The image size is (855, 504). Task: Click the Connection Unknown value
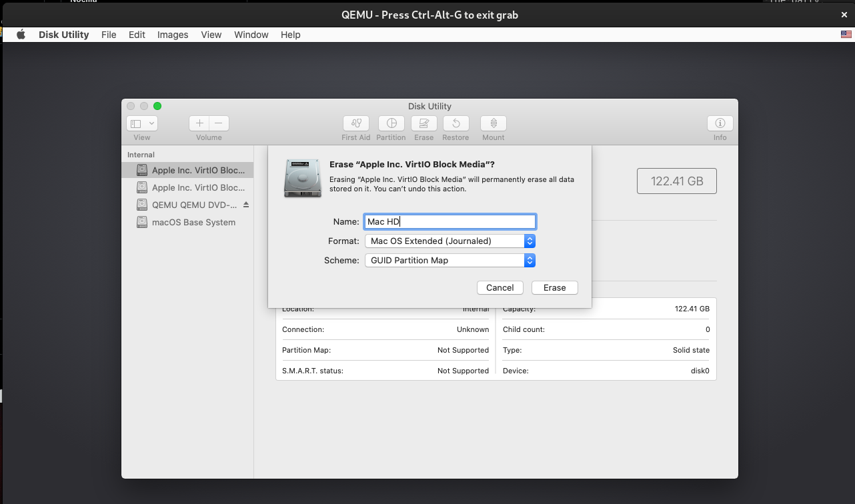[473, 329]
